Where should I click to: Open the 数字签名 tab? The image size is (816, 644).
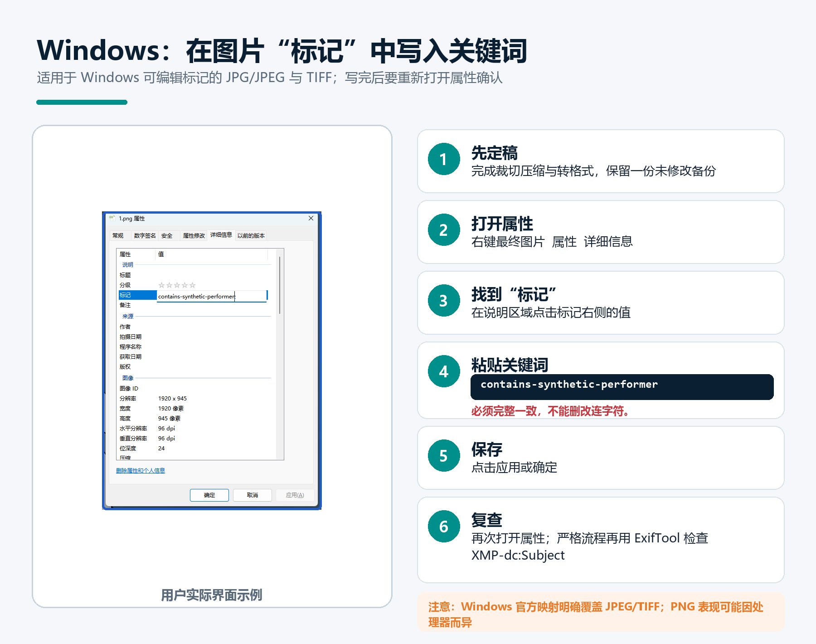[x=145, y=235]
